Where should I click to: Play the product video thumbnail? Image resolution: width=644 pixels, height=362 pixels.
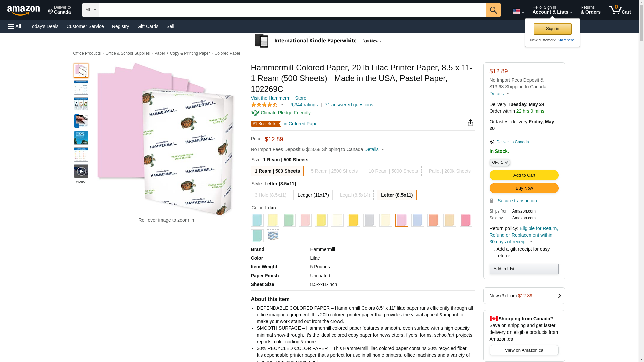tap(81, 171)
